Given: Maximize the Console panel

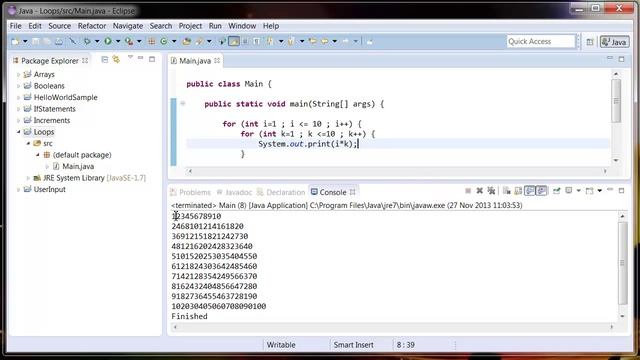Looking at the screenshot, I should pos(621,191).
